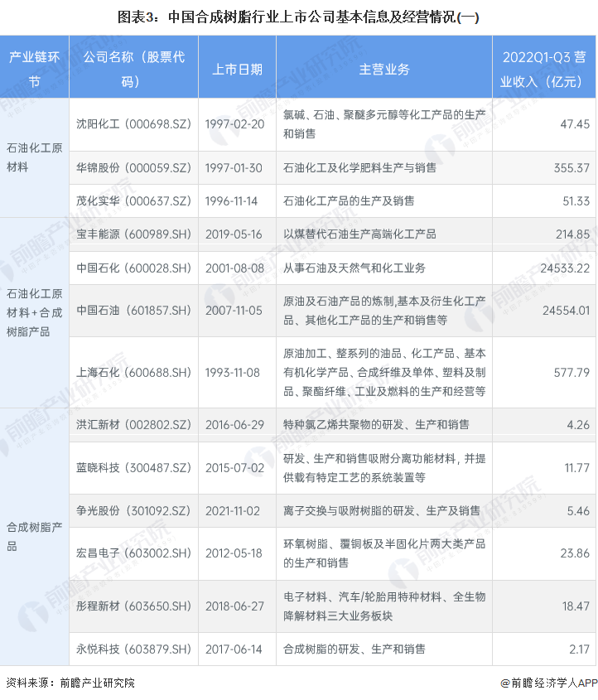
Task: Click the 石油化工原材料+合成树脂产品 category cell
Action: tap(34, 312)
